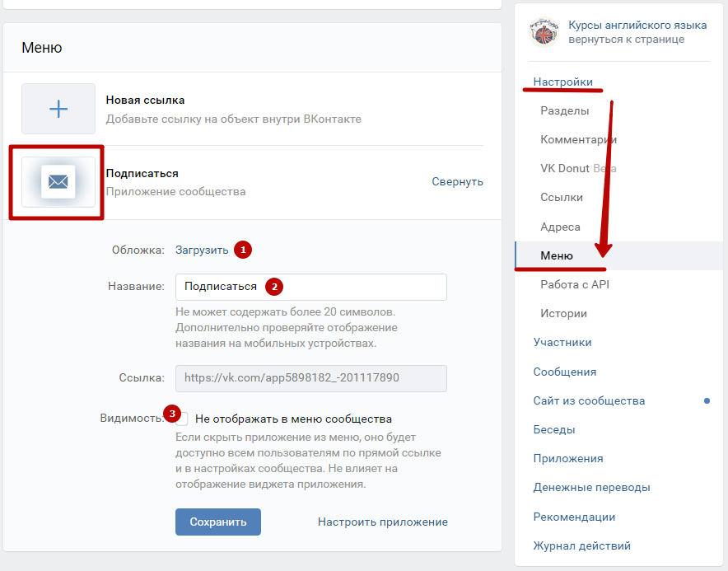Click the Сохранить button
This screenshot has width=728, height=571.
click(x=218, y=522)
